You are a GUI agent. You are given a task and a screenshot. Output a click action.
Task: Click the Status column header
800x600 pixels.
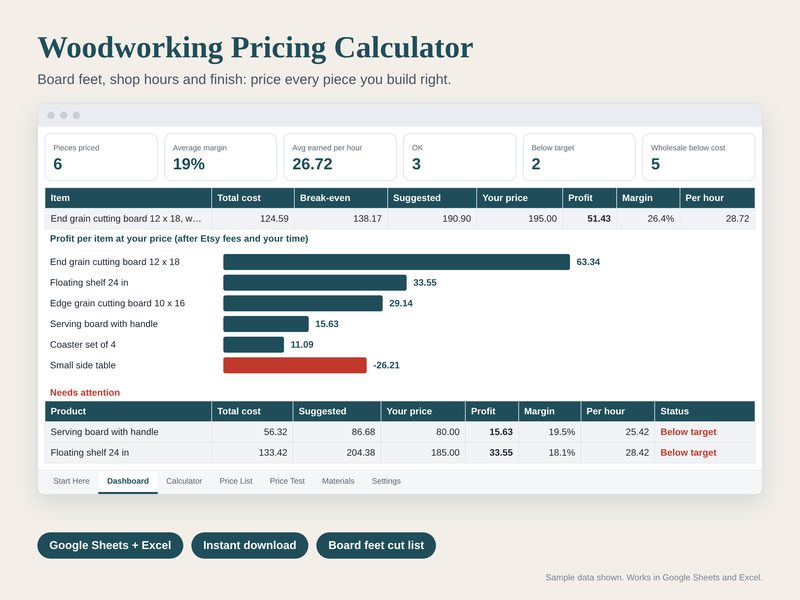coord(705,411)
